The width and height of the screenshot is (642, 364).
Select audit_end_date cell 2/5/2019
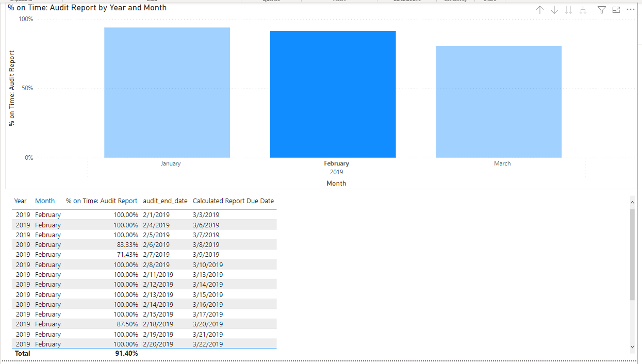(156, 235)
